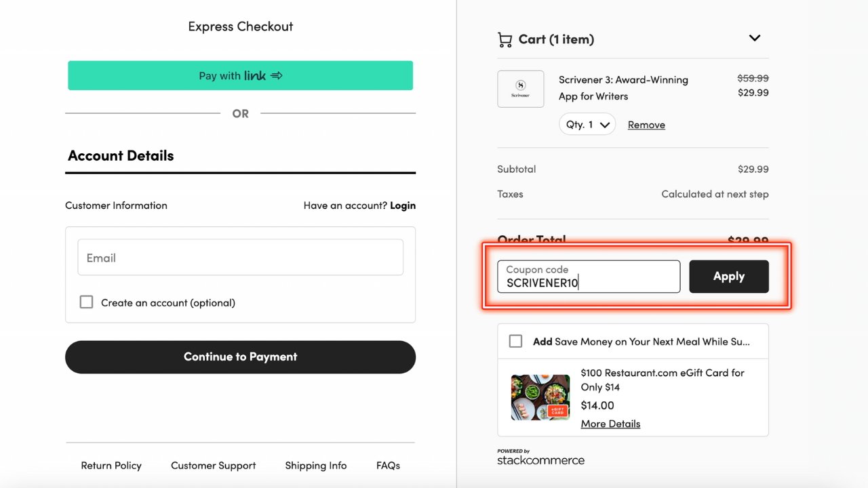Click the Pay with Link button

tap(240, 75)
